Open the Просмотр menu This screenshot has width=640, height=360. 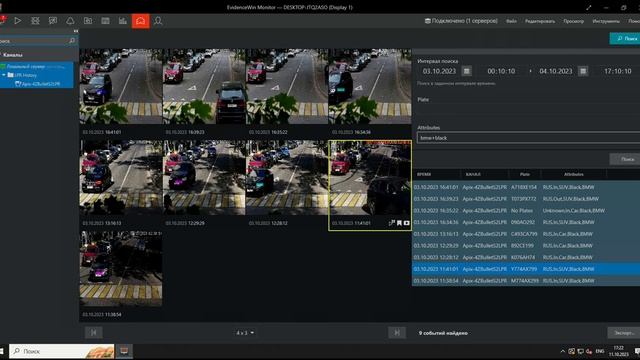[x=573, y=21]
